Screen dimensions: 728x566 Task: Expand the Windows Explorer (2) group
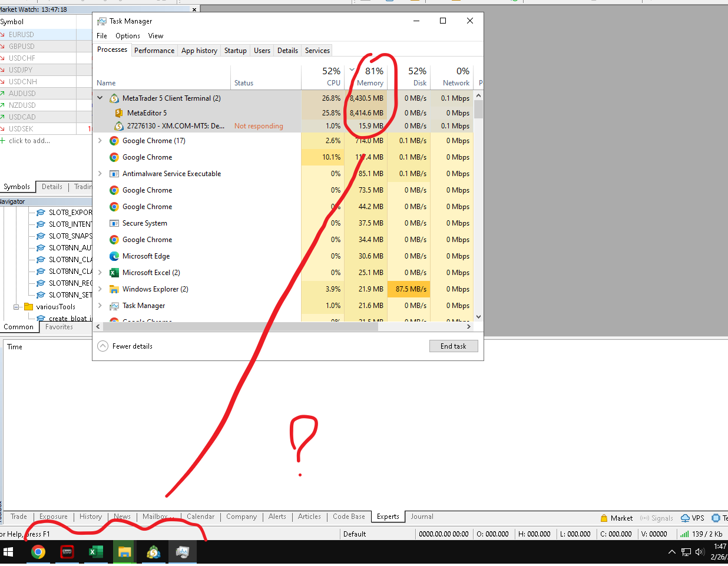(100, 289)
